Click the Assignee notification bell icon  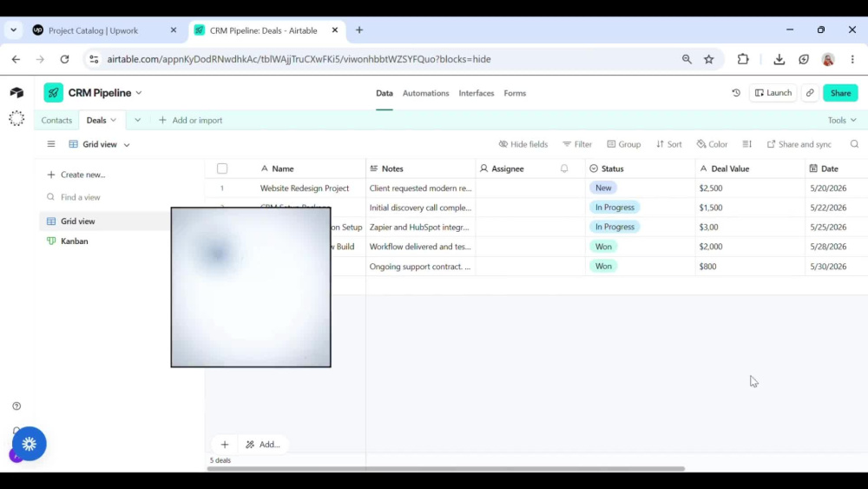pyautogui.click(x=564, y=169)
